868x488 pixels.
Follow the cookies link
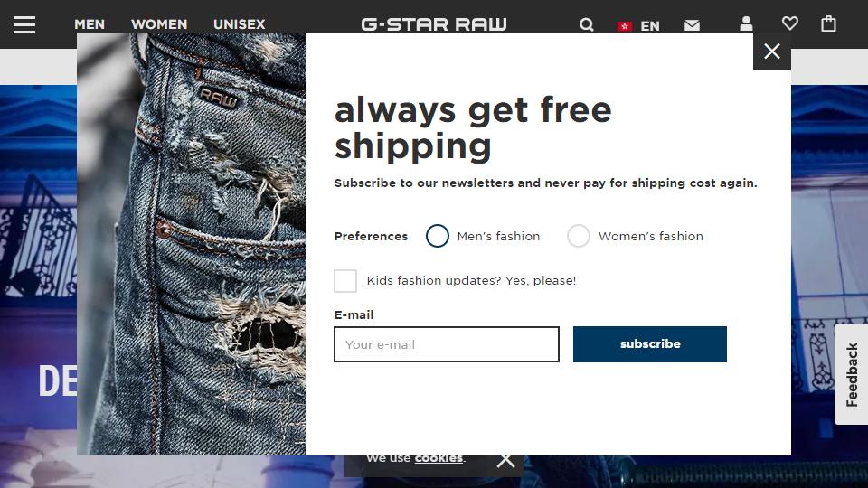point(439,458)
